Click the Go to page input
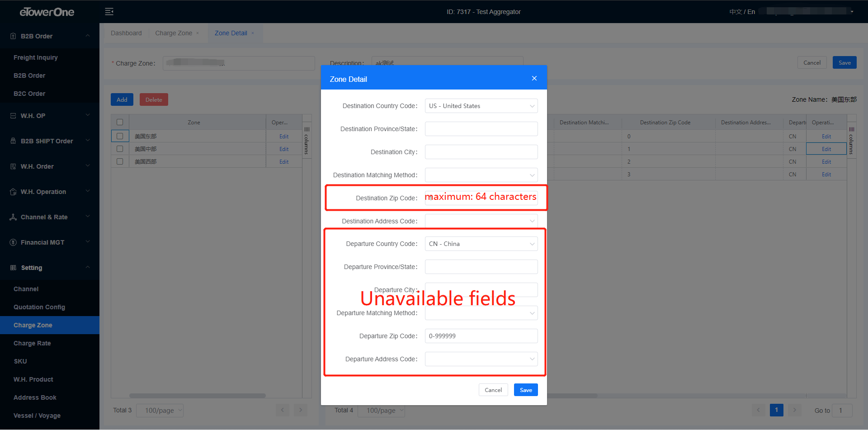Image resolution: width=868 pixels, height=430 pixels. pos(842,410)
